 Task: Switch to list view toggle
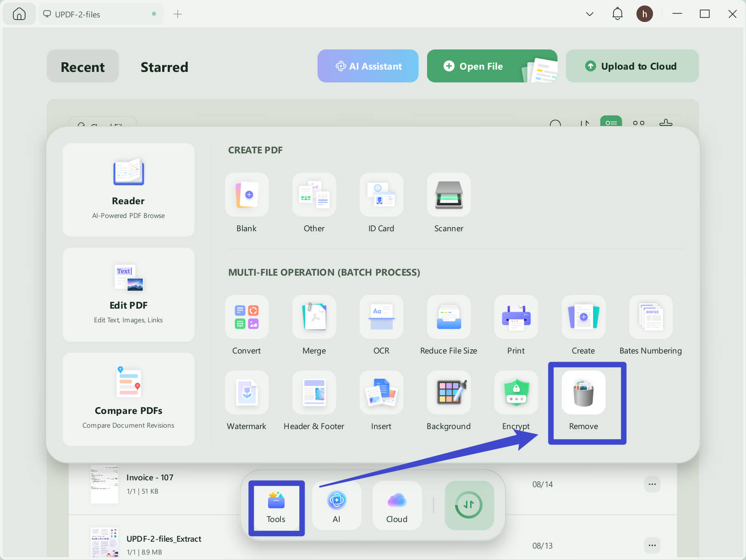(611, 122)
